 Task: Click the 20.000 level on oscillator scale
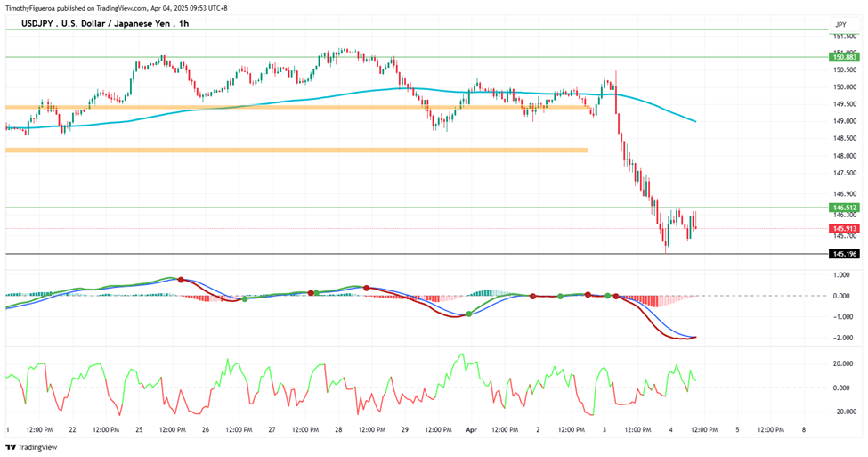click(x=842, y=364)
